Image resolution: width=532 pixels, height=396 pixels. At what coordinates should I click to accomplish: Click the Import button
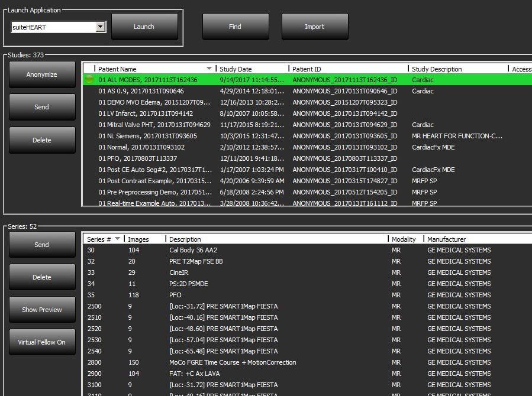[314, 27]
